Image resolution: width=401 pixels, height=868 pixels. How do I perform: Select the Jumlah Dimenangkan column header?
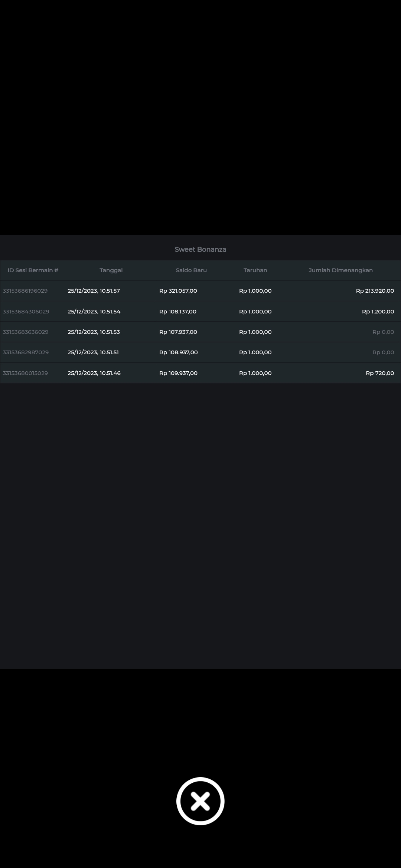(340, 270)
